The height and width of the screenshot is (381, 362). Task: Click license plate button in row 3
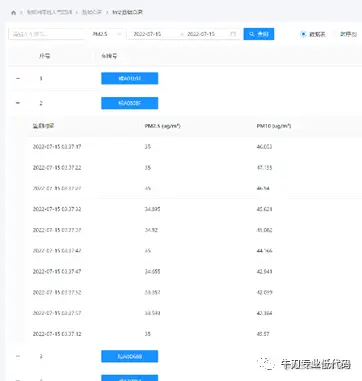click(130, 356)
